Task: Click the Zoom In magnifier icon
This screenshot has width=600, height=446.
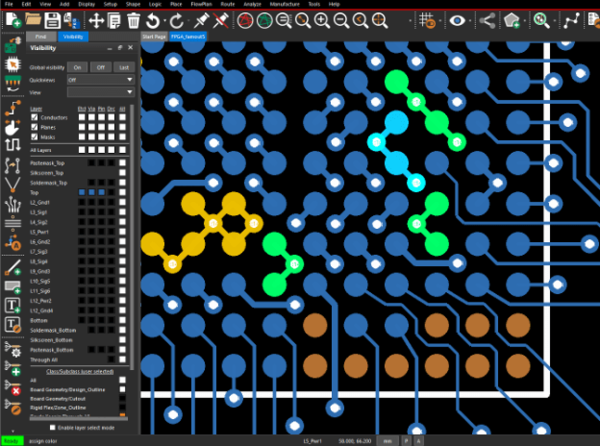Action: [x=322, y=20]
